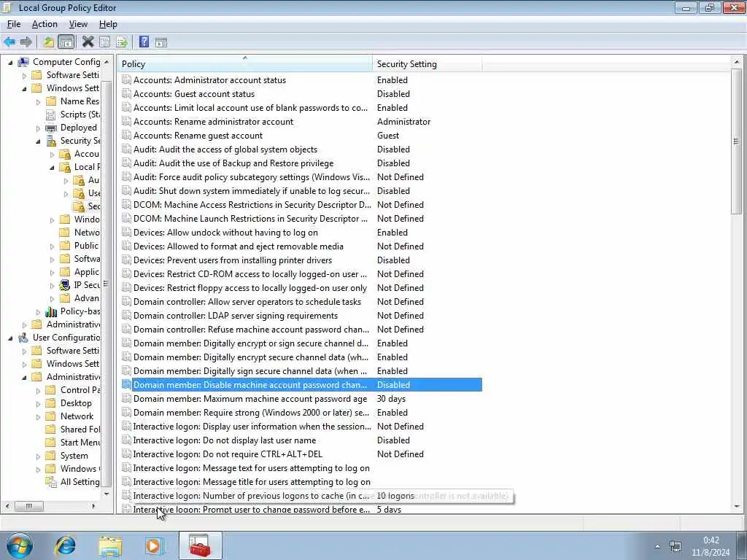The height and width of the screenshot is (560, 747).
Task: Click the policy icon for Devices: Allow undock row
Action: point(126,233)
